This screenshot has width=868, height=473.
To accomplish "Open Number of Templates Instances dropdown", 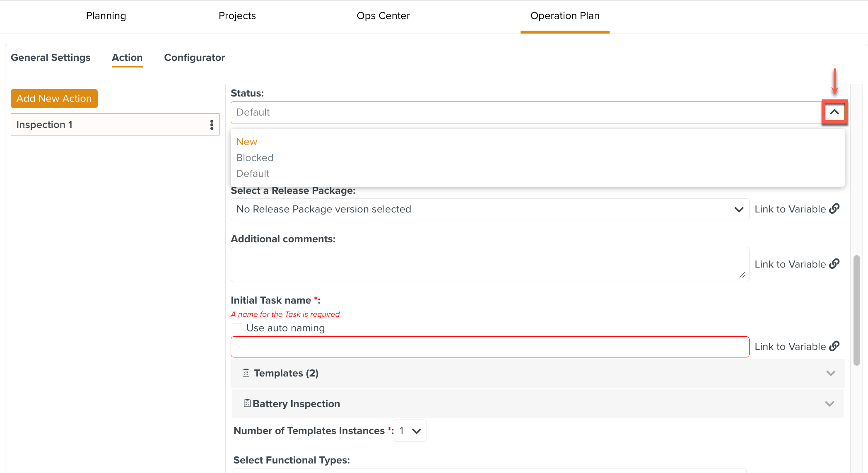I will (410, 431).
